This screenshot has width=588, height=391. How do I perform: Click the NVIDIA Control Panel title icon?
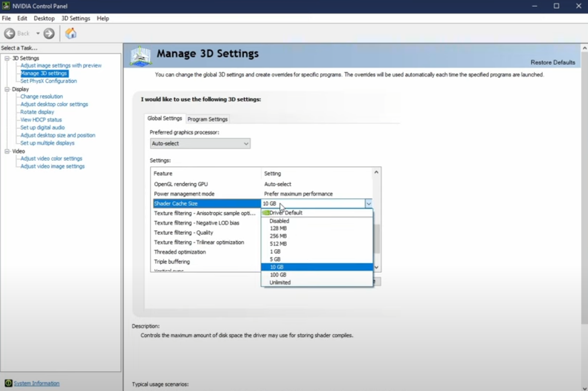(6, 6)
